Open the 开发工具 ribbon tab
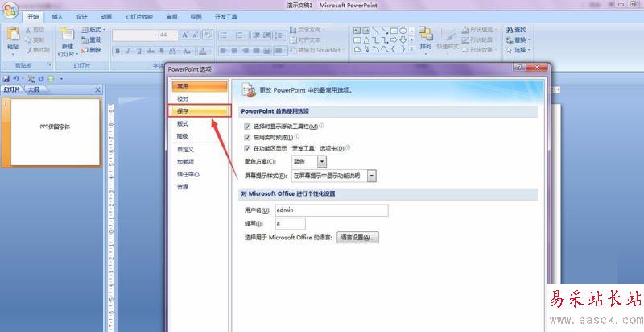This screenshot has height=332, width=644. point(226,17)
